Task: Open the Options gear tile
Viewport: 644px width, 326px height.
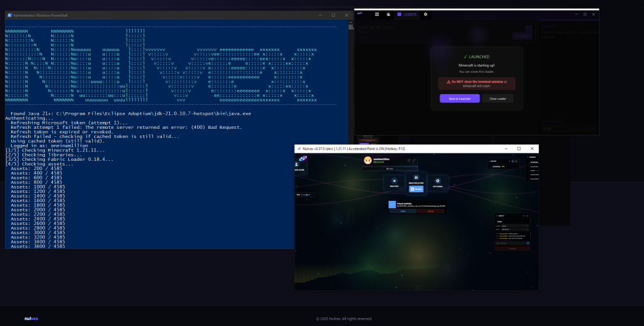Action: [438, 184]
